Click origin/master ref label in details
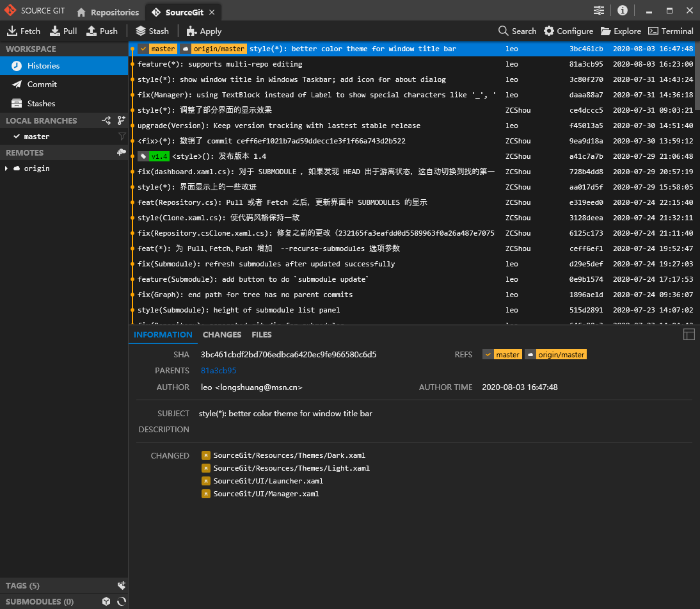 pyautogui.click(x=555, y=355)
